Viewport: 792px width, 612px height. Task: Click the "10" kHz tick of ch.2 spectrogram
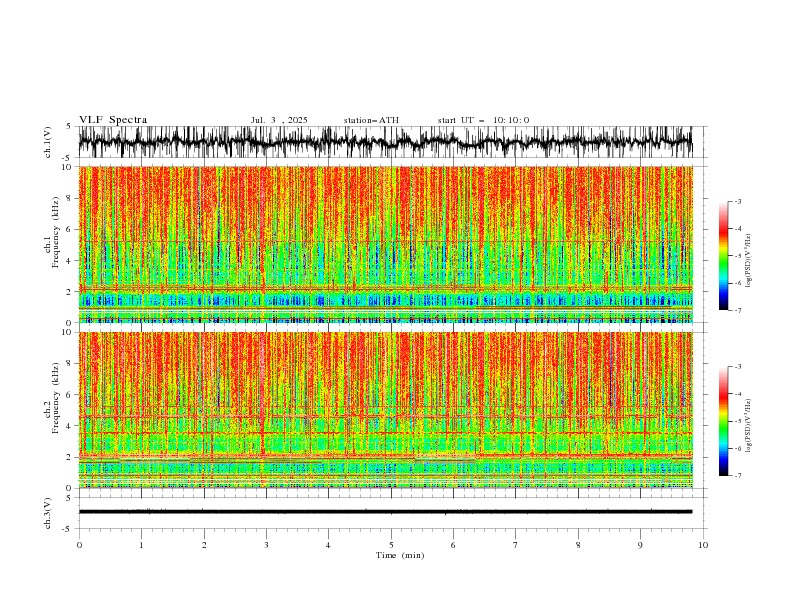67,332
